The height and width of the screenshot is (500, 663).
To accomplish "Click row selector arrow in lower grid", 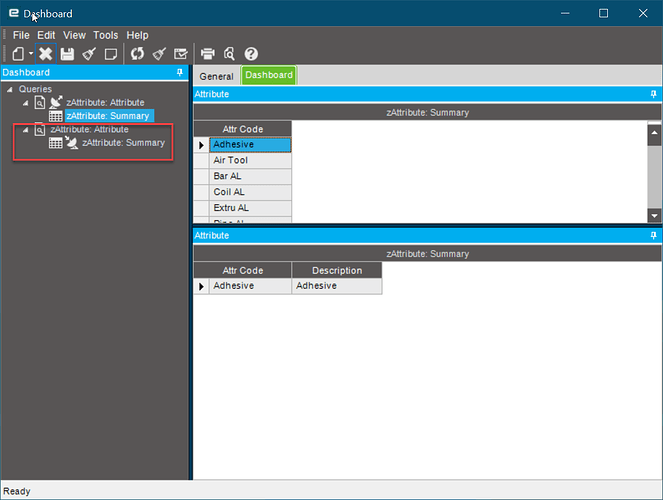I will coord(201,286).
